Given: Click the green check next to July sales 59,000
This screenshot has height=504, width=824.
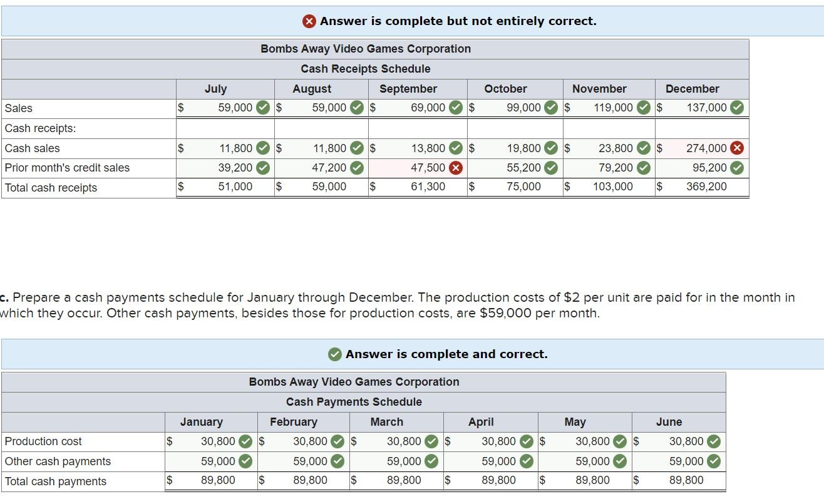Looking at the screenshot, I should click(x=262, y=108).
